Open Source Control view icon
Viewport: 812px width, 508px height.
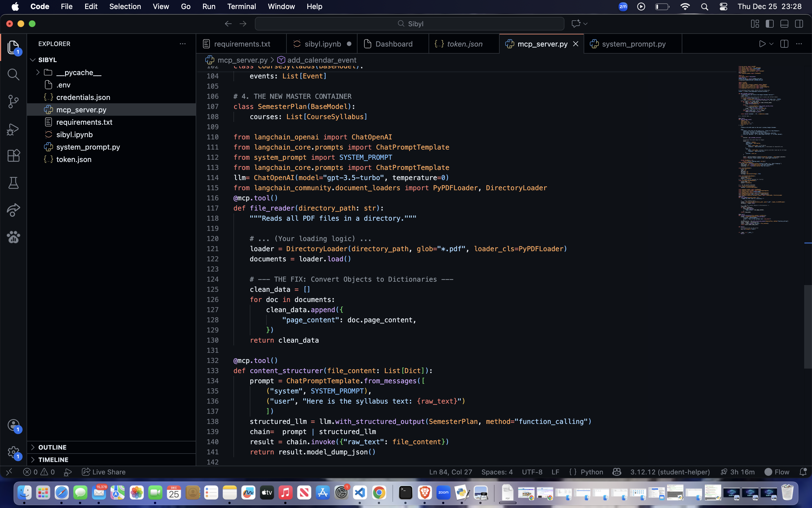[x=13, y=102]
